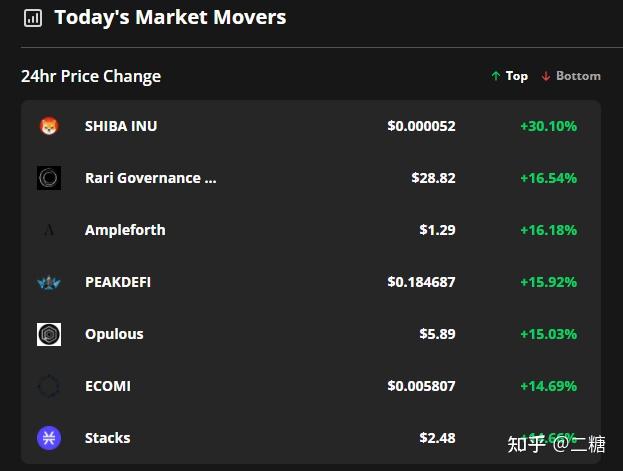The width and height of the screenshot is (623, 471).
Task: Open the Rari Governance coin name link
Action: (151, 178)
